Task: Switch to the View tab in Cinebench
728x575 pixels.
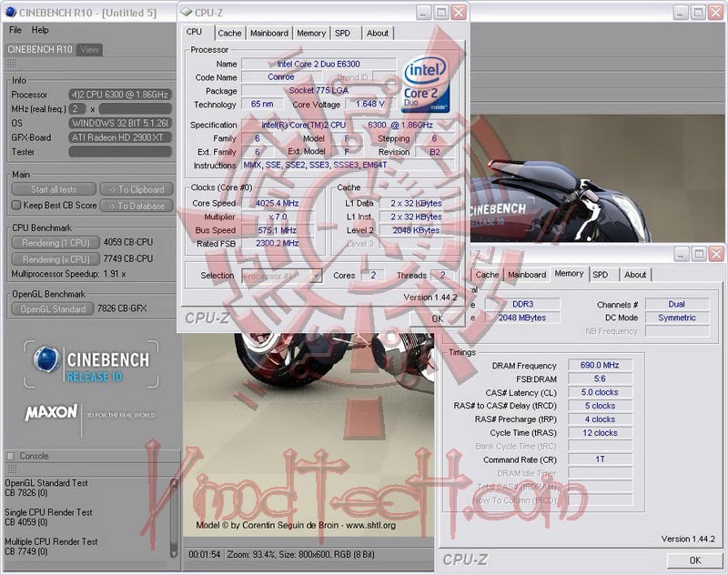Action: pos(89,50)
